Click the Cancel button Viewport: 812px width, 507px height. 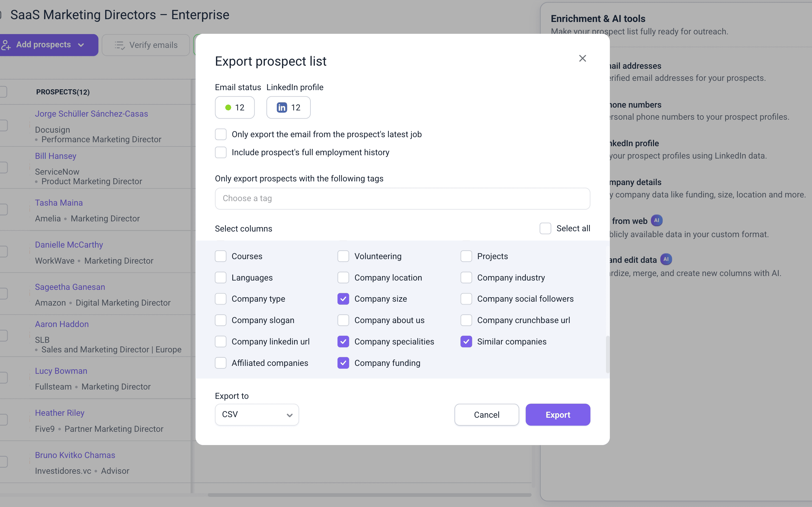tap(487, 414)
